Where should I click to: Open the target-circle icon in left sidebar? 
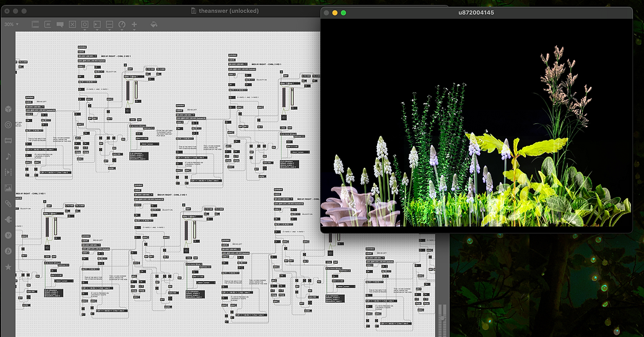tap(8, 125)
